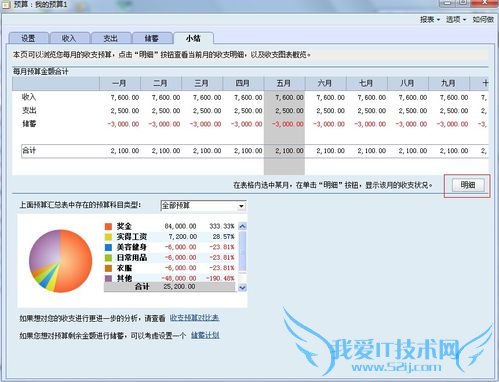Expand the 全部预算 combo box
The image size is (499, 382).
[203, 206]
